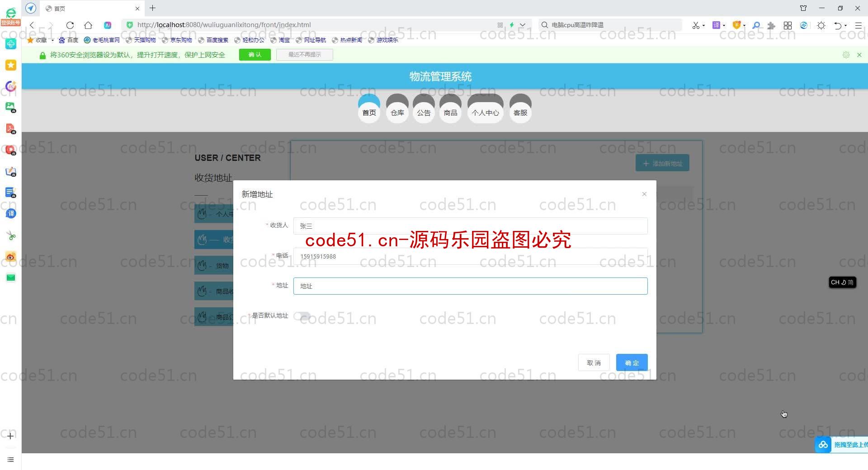Select the 仓库 navigation item
The width and height of the screenshot is (868, 470).
pos(397,108)
